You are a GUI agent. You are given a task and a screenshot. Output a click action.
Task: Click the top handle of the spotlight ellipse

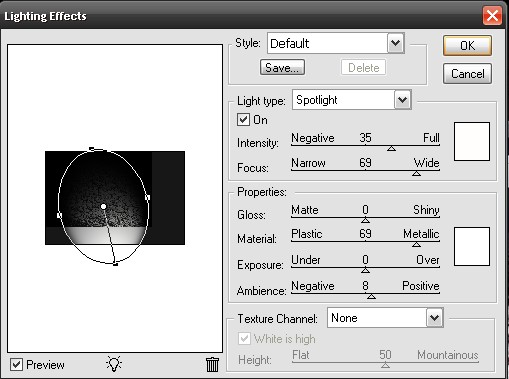pos(92,149)
